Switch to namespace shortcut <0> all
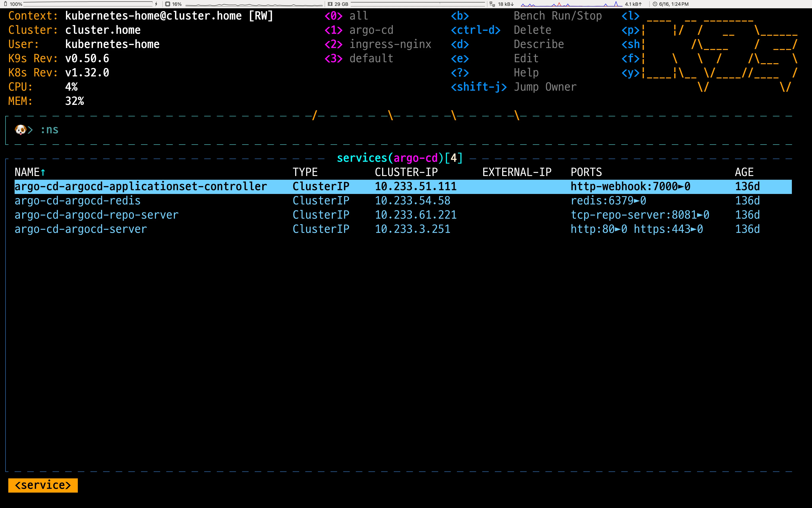The height and width of the screenshot is (508, 812). click(x=346, y=16)
